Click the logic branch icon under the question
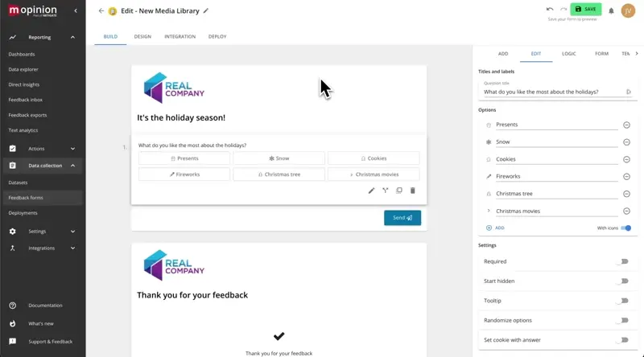This screenshot has width=644, height=357. point(386,191)
